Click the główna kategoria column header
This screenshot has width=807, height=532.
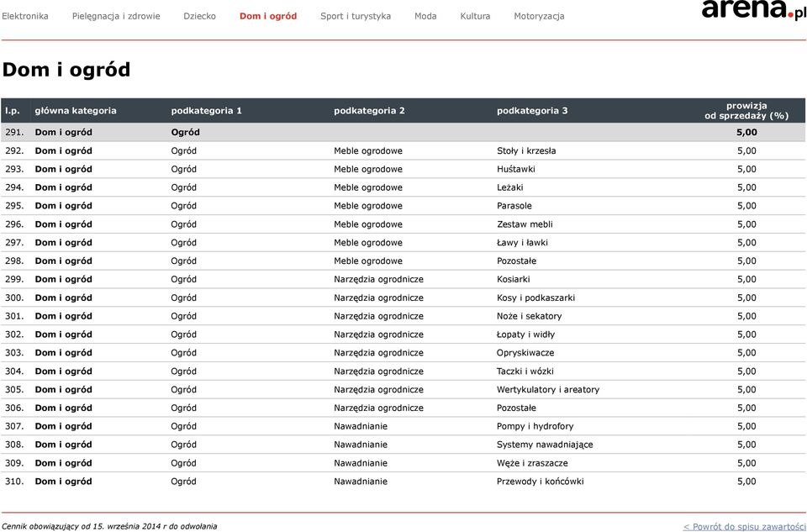tap(76, 111)
